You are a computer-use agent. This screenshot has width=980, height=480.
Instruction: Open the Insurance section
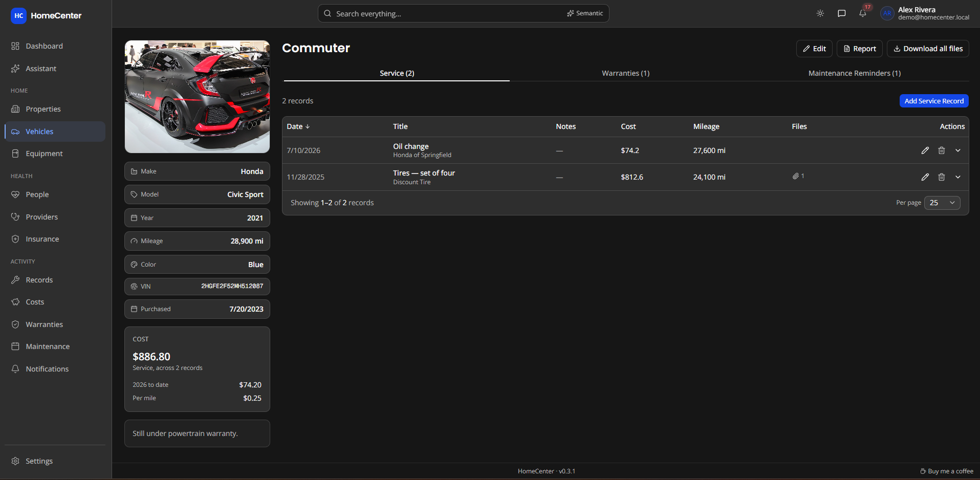click(55, 239)
